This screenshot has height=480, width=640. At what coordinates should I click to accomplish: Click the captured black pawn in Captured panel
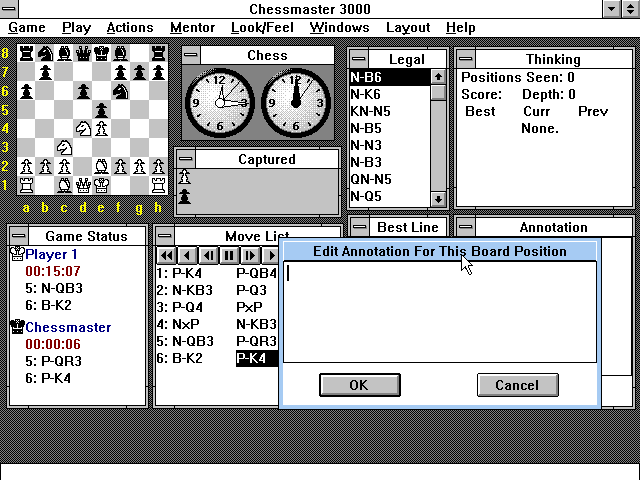[x=184, y=196]
